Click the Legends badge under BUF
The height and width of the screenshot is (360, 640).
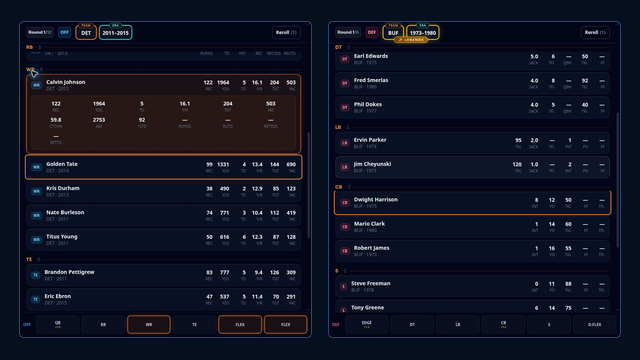click(x=411, y=40)
